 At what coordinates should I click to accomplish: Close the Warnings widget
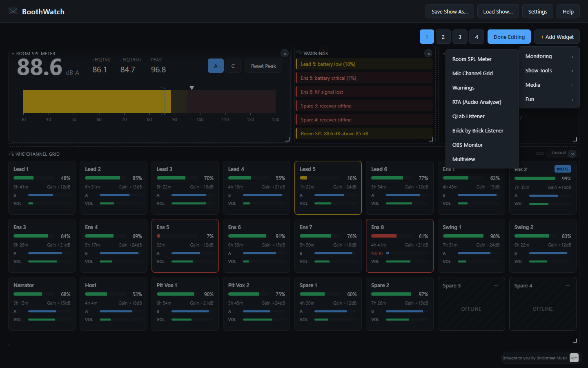(428, 54)
